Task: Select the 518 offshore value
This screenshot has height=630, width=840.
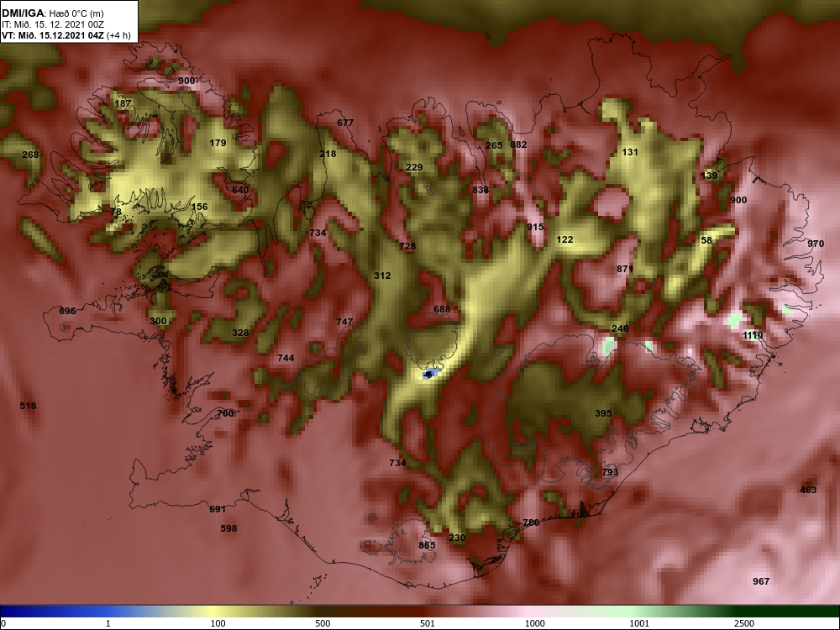Action: click(28, 406)
